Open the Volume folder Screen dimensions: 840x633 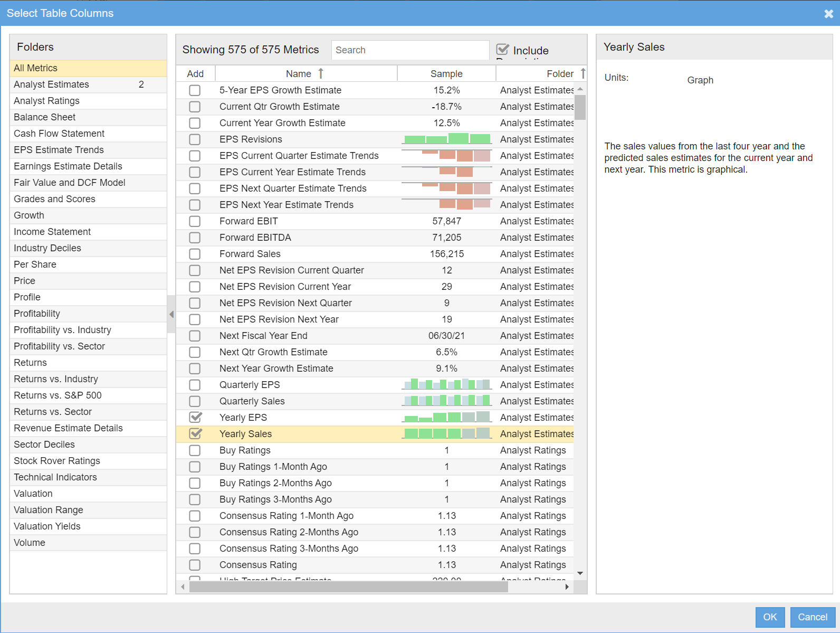pos(88,543)
